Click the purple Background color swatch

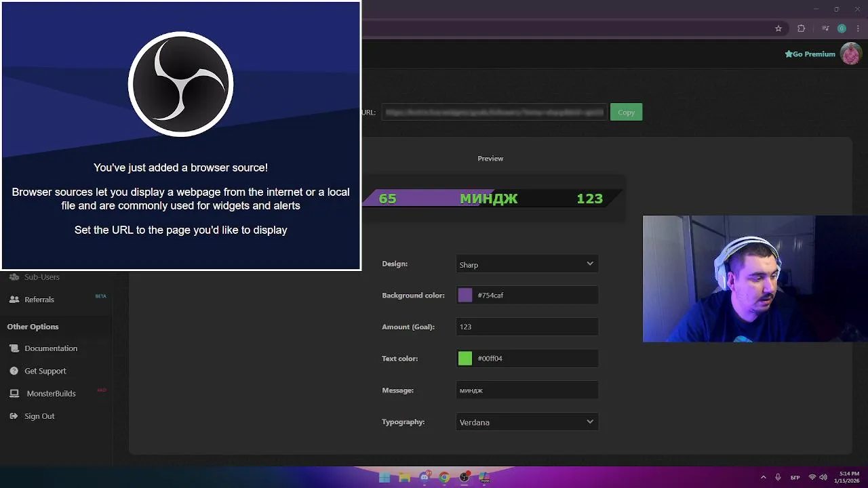point(465,296)
